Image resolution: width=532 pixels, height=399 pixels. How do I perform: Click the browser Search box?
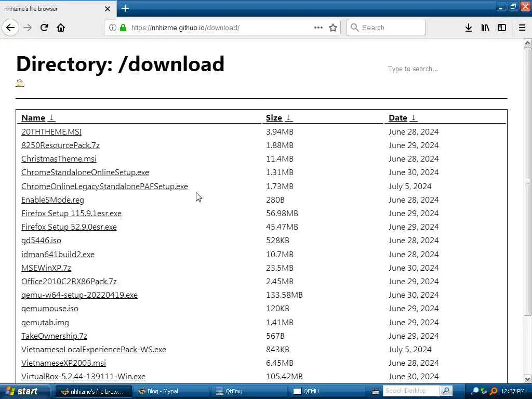385,28
